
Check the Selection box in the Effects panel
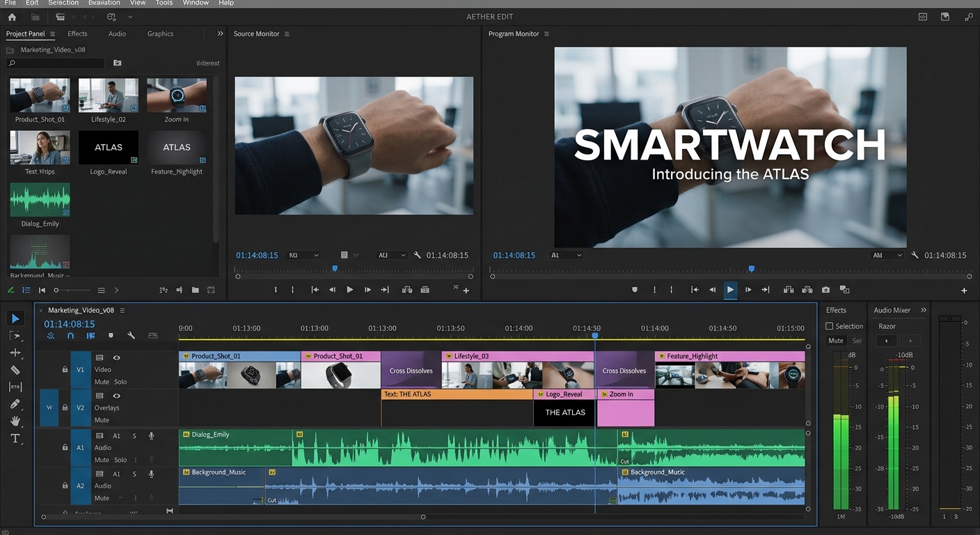click(x=830, y=326)
